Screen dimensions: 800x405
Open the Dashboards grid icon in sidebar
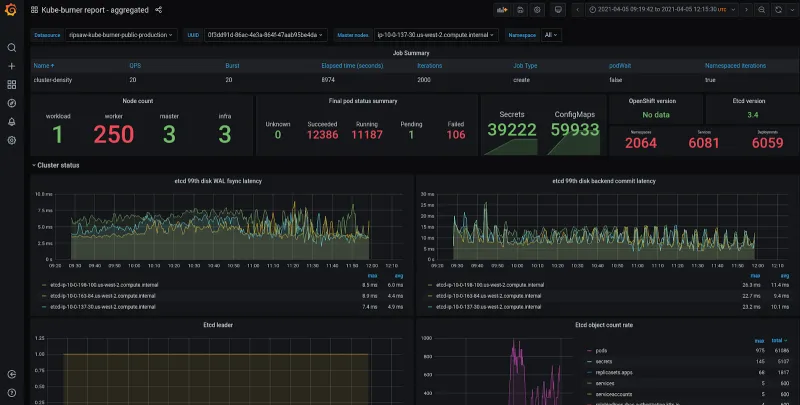point(12,85)
